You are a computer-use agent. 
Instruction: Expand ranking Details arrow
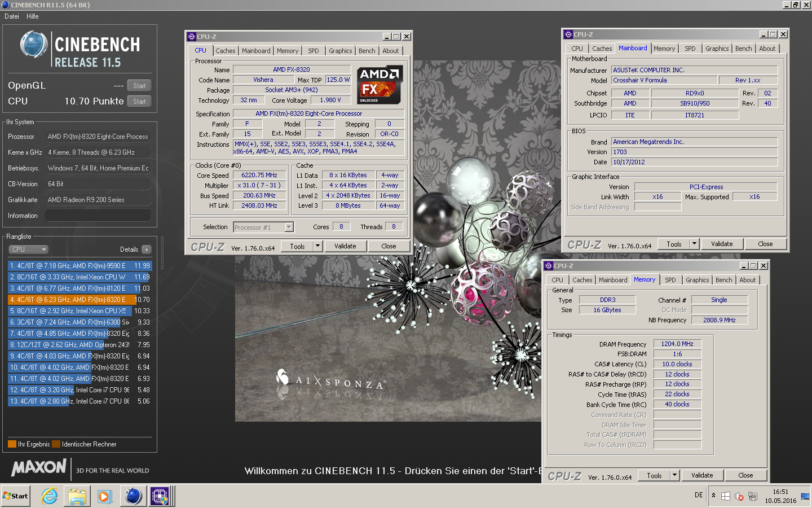tap(147, 249)
